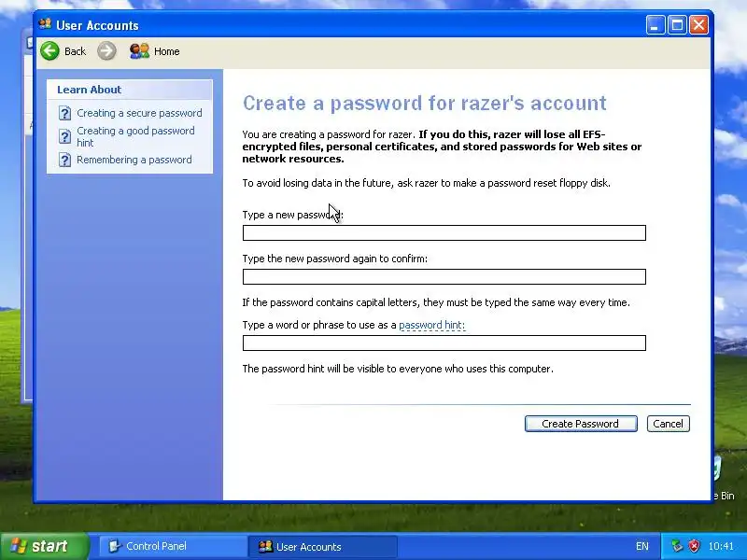Open the Home users icon in the toolbar
Screen dimensions: 747x560
click(139, 51)
